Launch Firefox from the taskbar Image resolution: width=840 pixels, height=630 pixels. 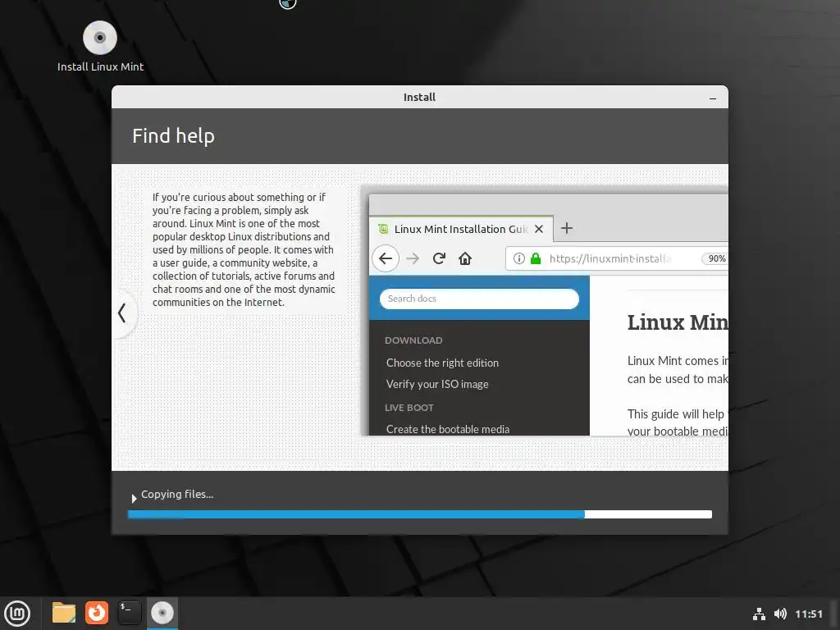tap(97, 613)
